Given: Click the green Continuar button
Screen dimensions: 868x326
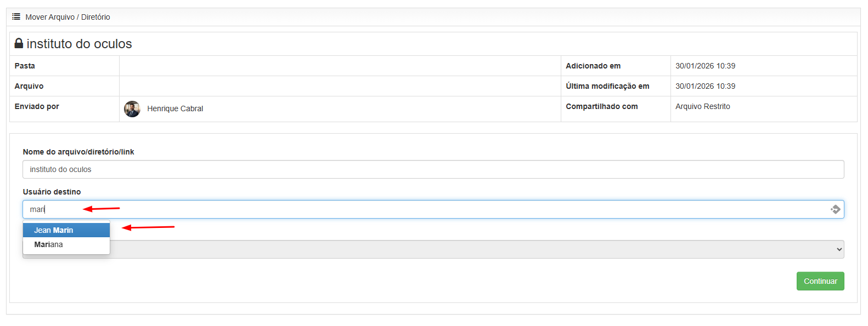Looking at the screenshot, I should click(820, 281).
